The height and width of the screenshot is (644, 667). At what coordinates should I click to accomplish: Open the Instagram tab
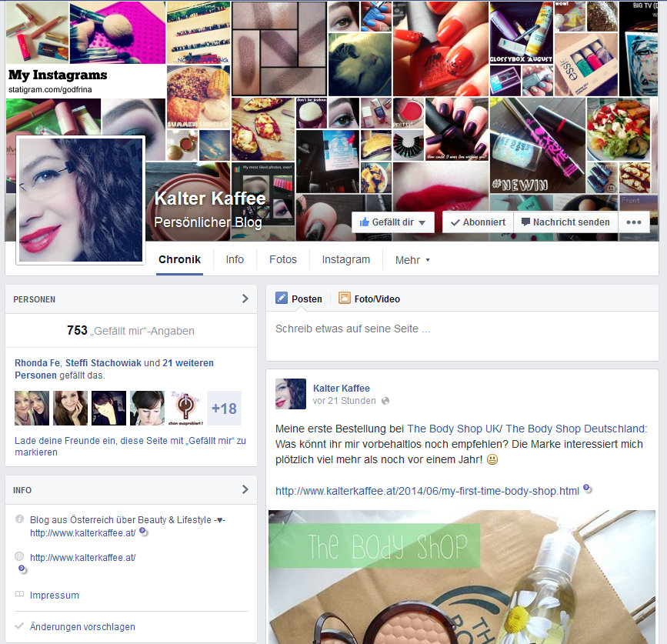tap(346, 259)
